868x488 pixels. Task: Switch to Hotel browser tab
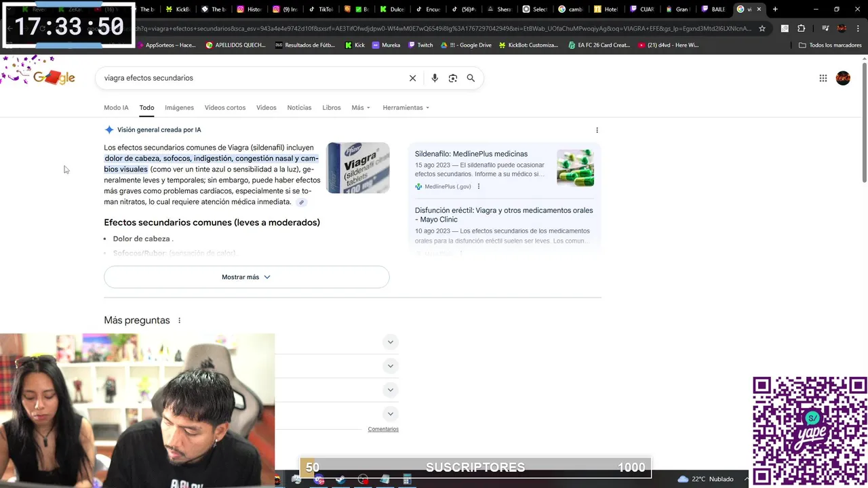[x=606, y=9]
